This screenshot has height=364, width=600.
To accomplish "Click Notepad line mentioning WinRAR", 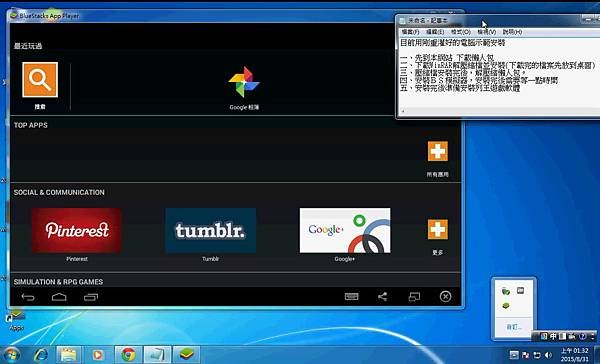I will pos(498,65).
